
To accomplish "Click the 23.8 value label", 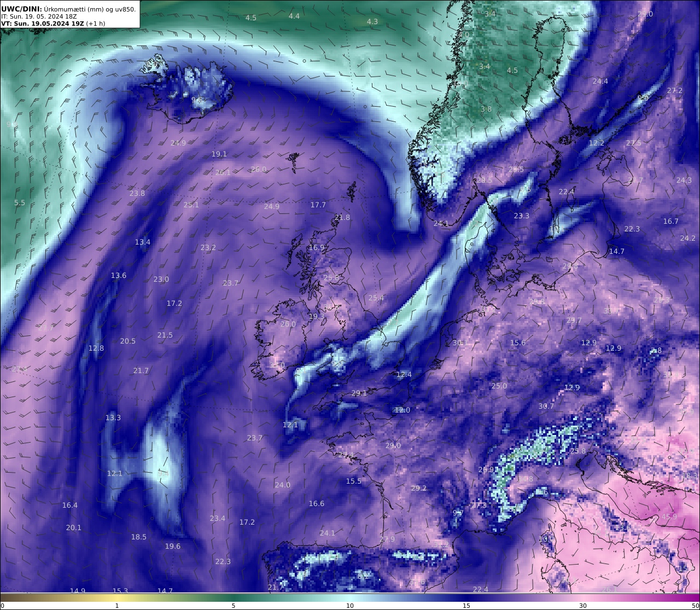I will click(137, 194).
